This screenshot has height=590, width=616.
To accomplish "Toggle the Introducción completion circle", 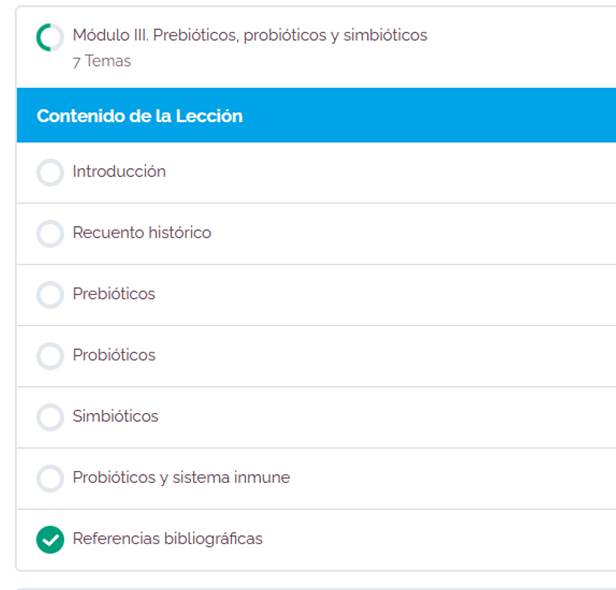I will point(49,173).
